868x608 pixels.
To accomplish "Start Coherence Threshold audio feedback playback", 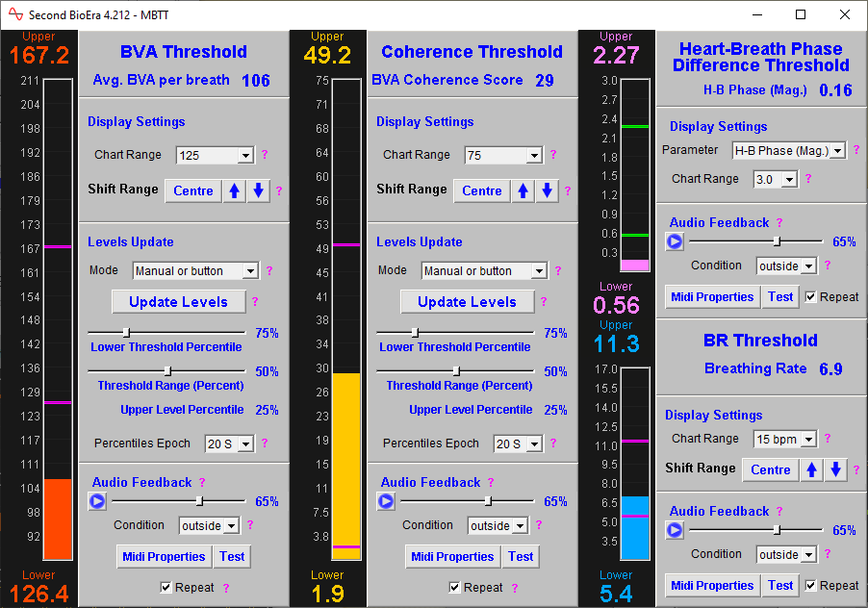I will tap(385, 500).
